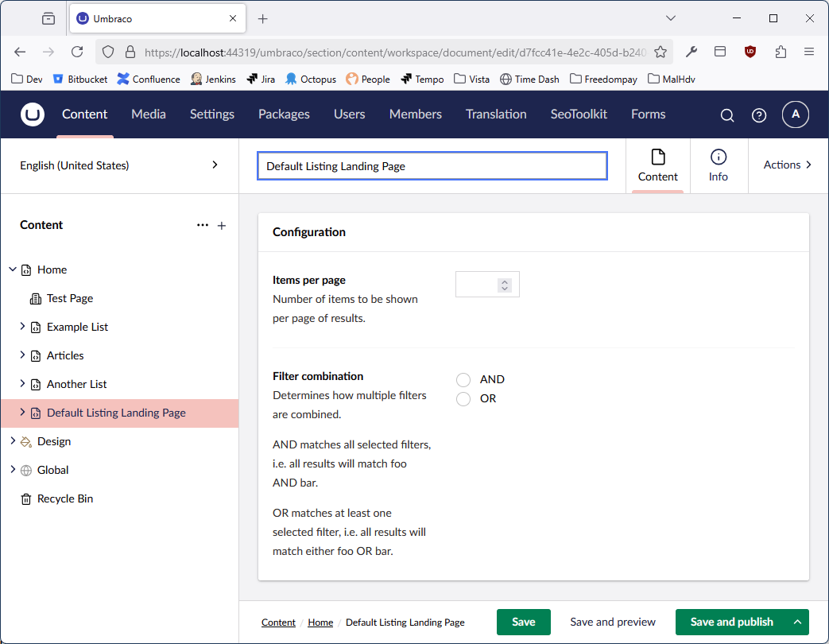Open the Confluence bookmark
This screenshot has height=644, width=829.
pyautogui.click(x=149, y=80)
